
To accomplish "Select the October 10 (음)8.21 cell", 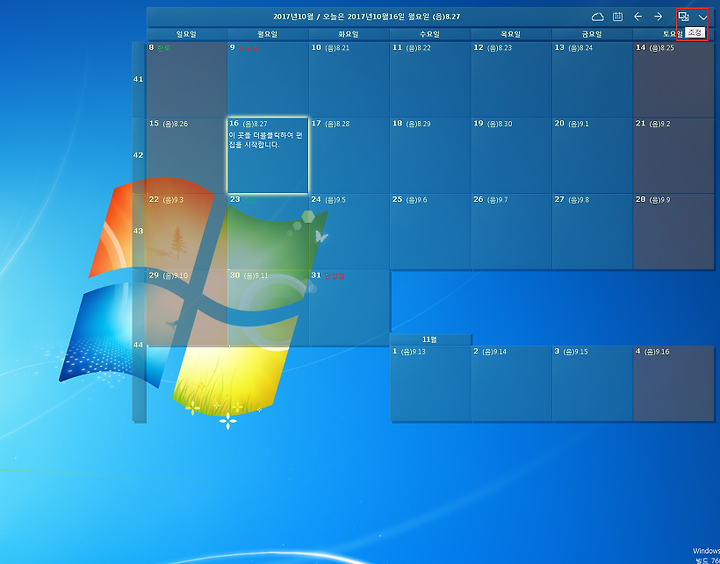I will click(349, 79).
